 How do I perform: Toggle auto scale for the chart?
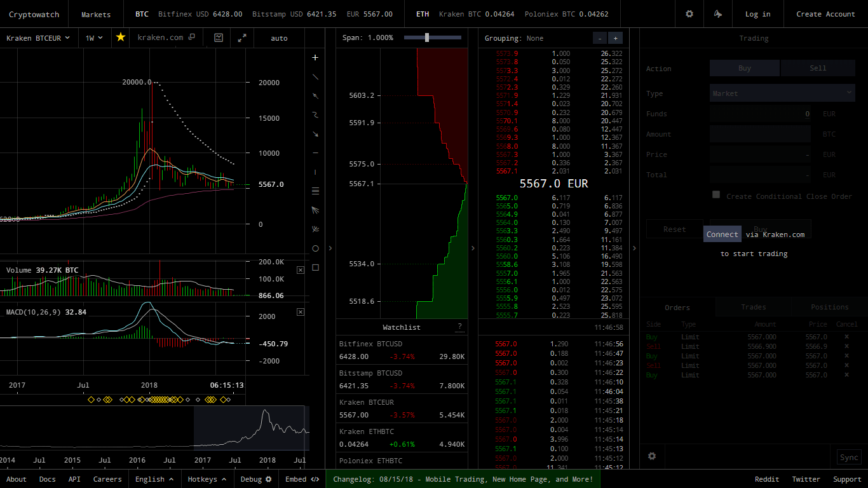click(x=279, y=38)
